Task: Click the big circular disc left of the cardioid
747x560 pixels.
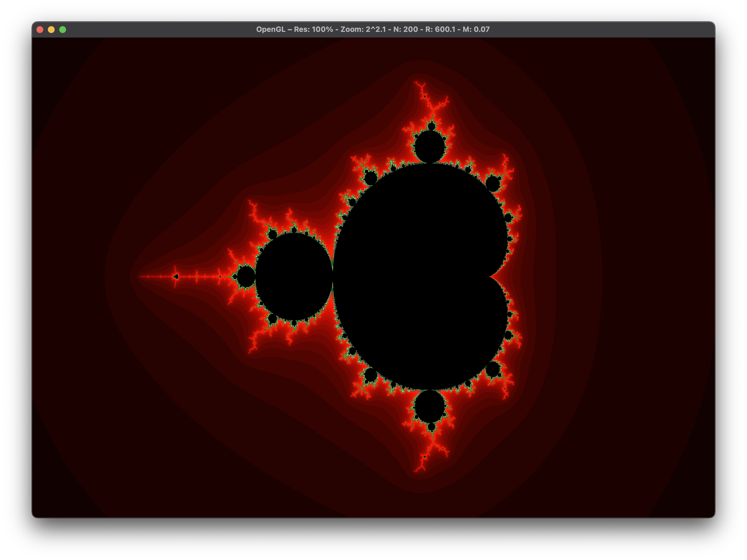Action: coord(294,277)
